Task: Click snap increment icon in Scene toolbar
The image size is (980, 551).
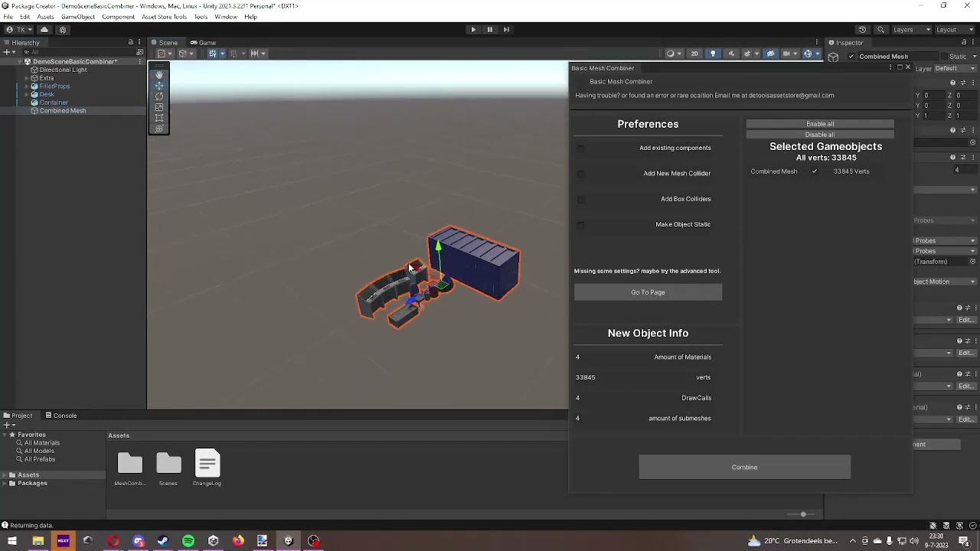Action: [256, 54]
